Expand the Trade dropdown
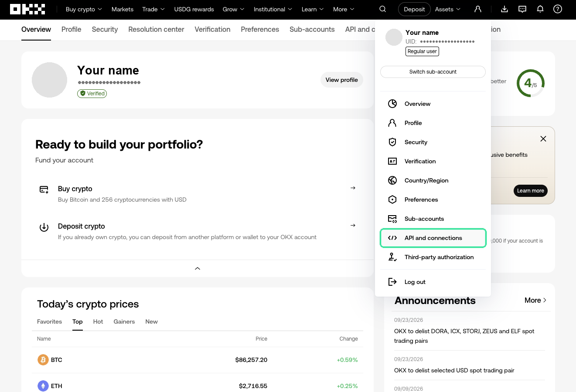576x392 pixels. 153,9
